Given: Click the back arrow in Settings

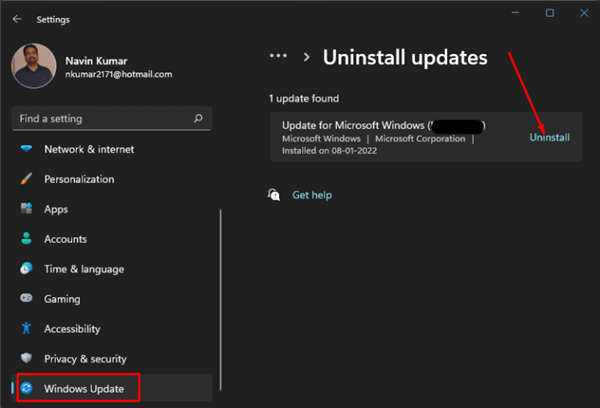Looking at the screenshot, I should coord(17,19).
